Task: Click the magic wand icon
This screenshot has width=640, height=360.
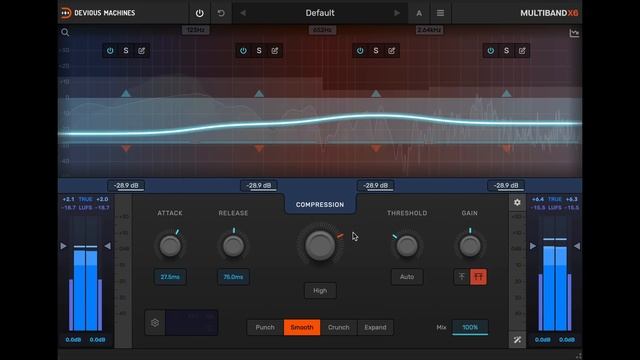Action: coord(517,340)
